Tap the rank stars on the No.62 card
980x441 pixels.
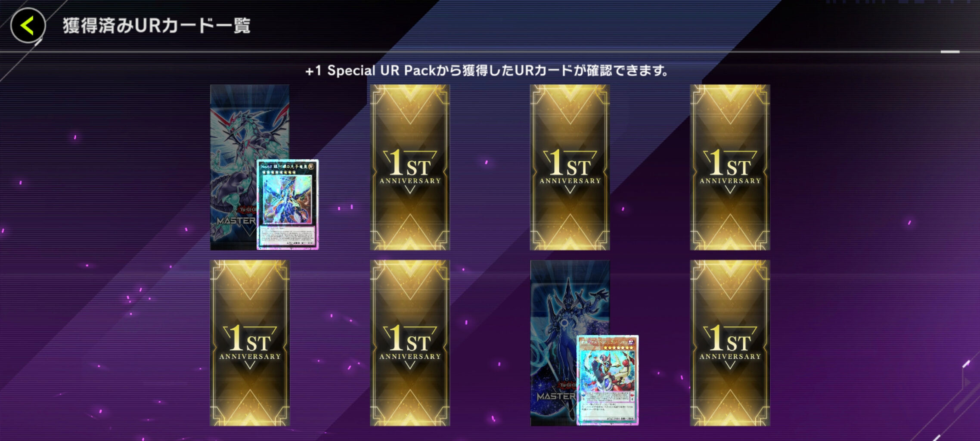[x=279, y=172]
